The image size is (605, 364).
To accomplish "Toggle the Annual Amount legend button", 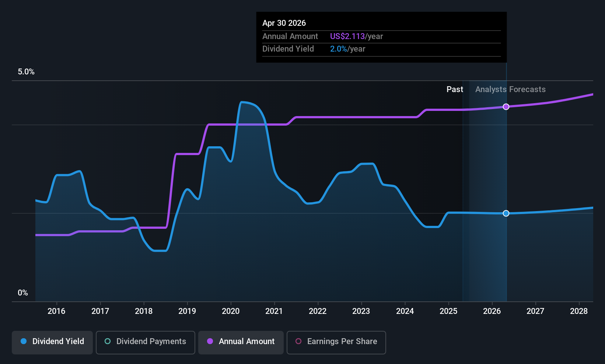I will click(x=241, y=342).
